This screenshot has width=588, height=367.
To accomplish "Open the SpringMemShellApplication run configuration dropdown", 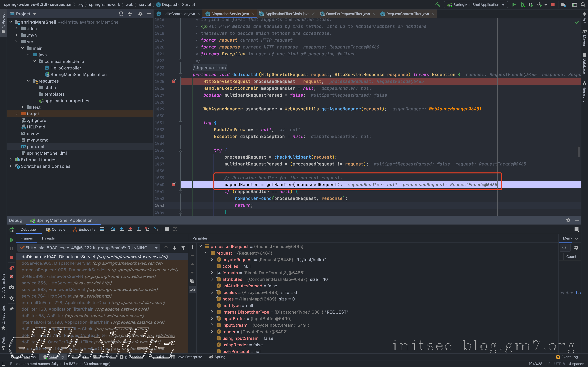I will (x=476, y=5).
